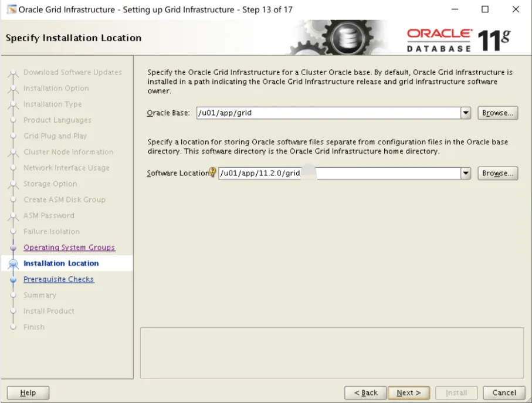Click the Summary step node icon
The height and width of the screenshot is (403, 532).
tap(13, 295)
